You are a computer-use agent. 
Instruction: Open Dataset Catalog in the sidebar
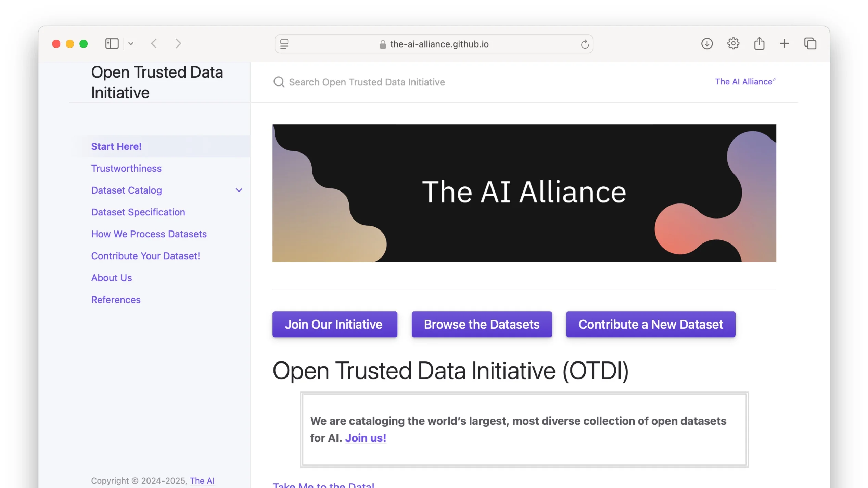126,190
